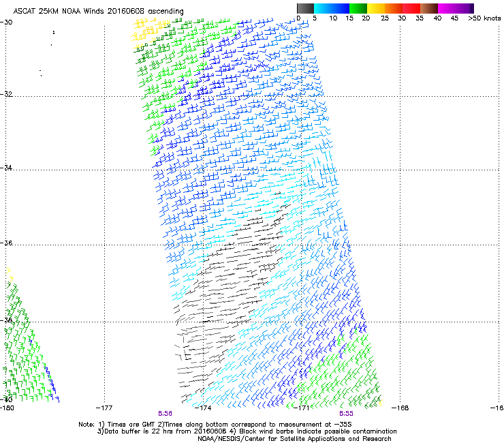The height and width of the screenshot is (443, 504).
Task: Click the '-34' latitude axis label
Action: (6, 168)
